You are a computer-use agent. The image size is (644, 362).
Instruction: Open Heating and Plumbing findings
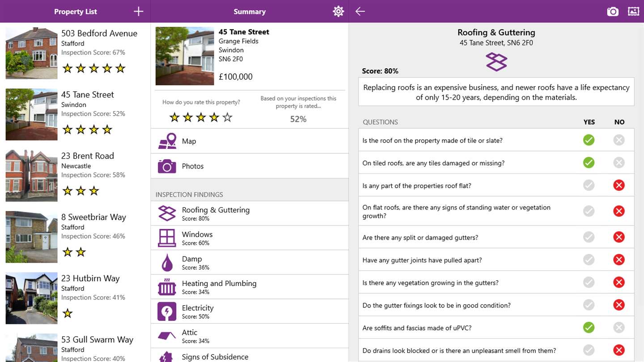pyautogui.click(x=250, y=287)
